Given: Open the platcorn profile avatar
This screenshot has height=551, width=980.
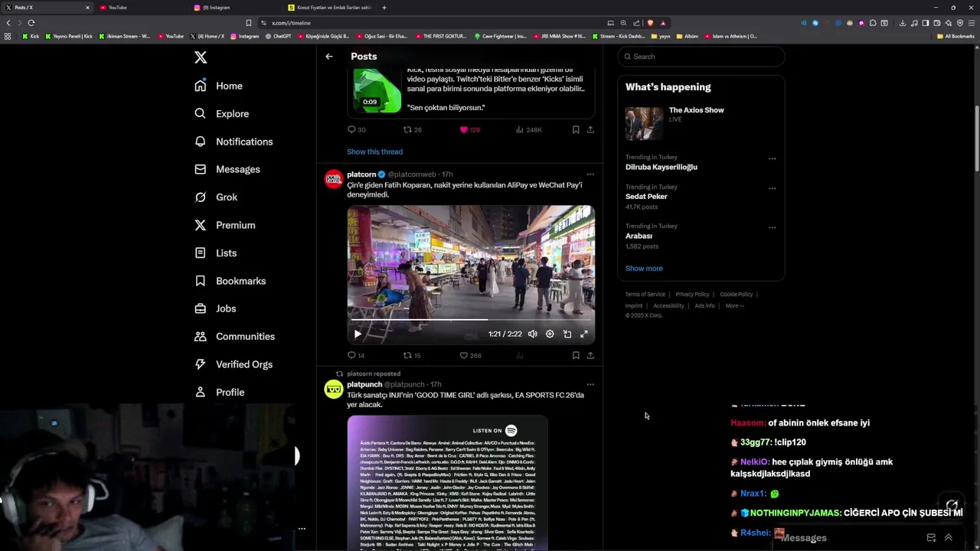Looking at the screenshot, I should point(334,180).
